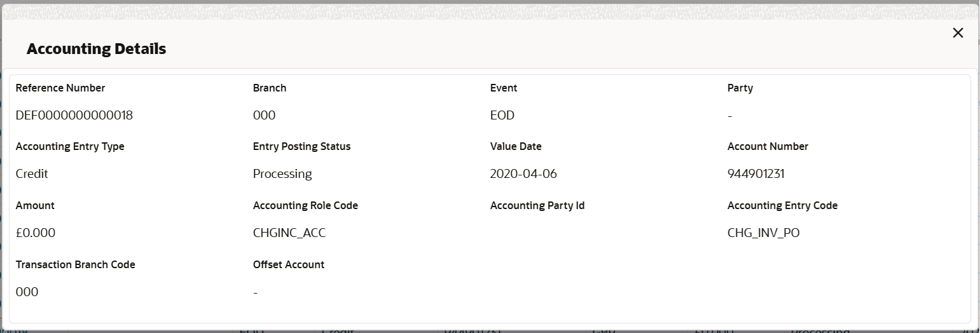Click the Event field label
Viewport: 980px width, 333px height.
504,88
